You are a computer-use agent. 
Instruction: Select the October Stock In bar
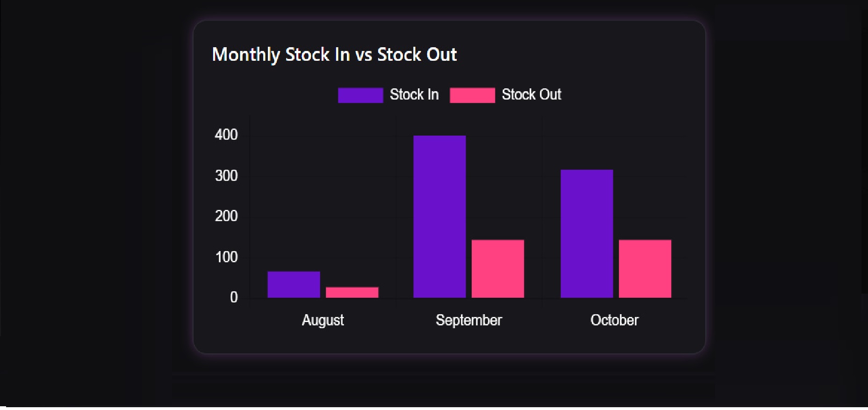(x=587, y=233)
